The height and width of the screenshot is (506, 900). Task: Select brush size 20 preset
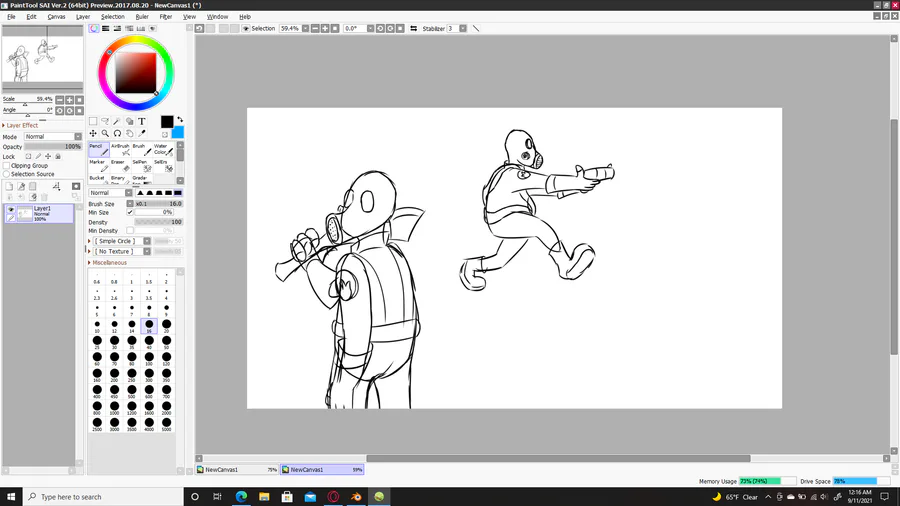tap(166, 326)
